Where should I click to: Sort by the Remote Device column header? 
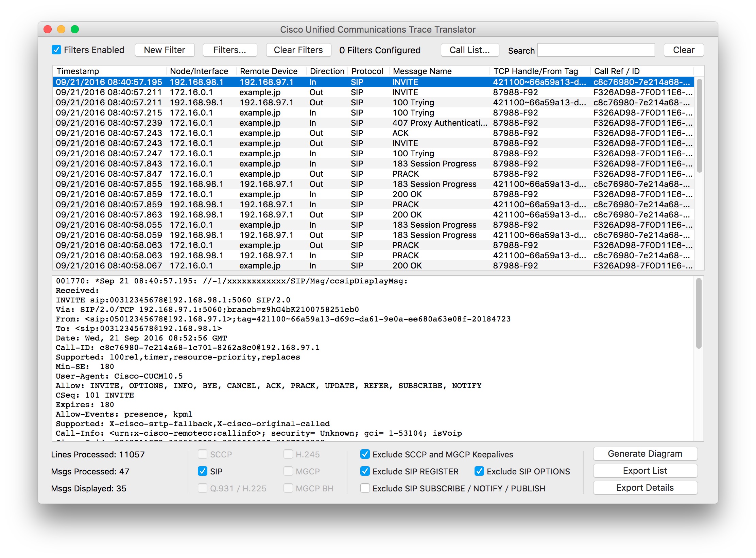pos(271,71)
